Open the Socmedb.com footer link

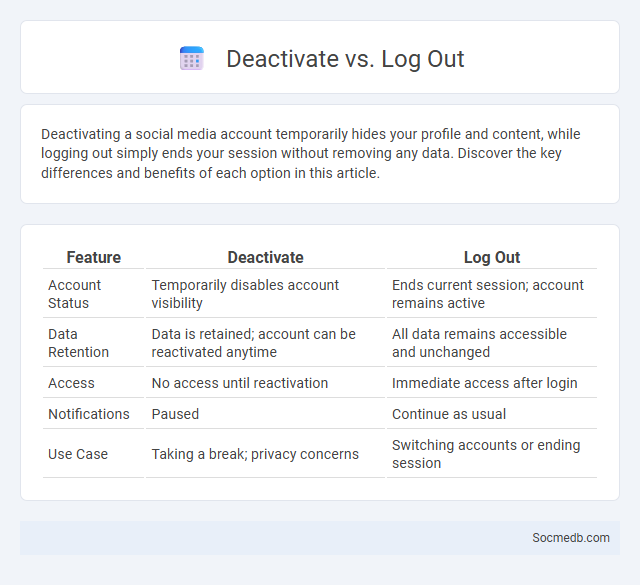click(x=571, y=538)
